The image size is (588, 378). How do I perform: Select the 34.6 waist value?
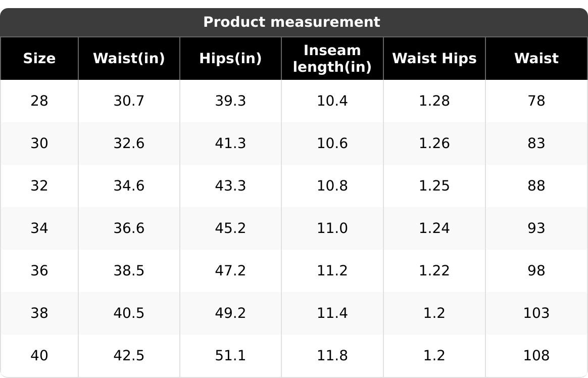(x=129, y=185)
